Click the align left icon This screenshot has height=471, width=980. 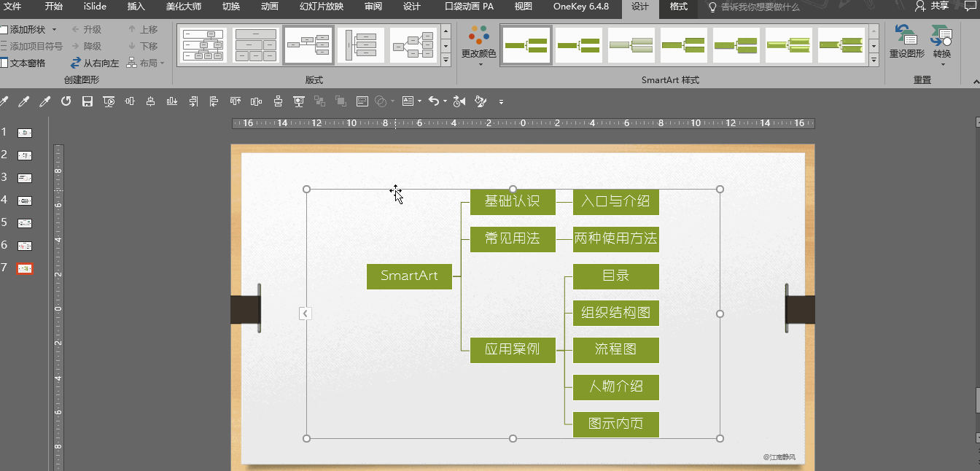pyautogui.click(x=214, y=101)
